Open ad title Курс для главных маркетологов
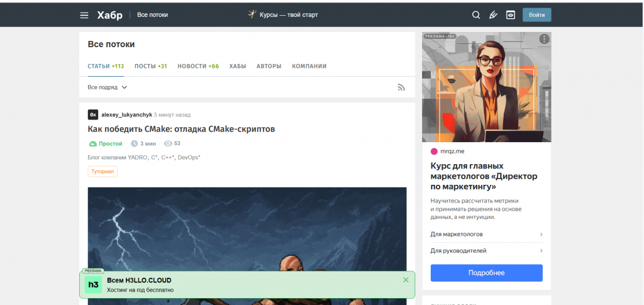The width and height of the screenshot is (644, 305). pos(484,177)
